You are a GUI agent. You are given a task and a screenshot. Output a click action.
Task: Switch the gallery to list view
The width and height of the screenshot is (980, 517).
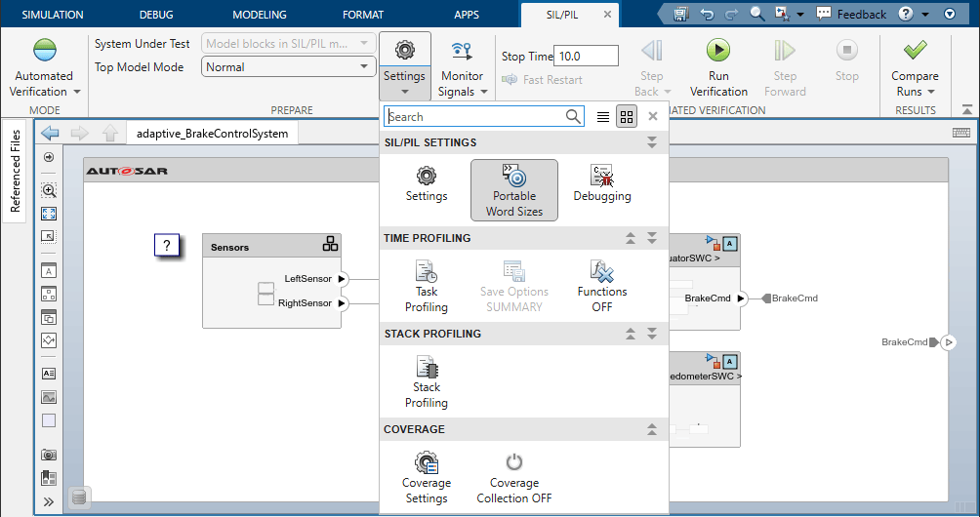pyautogui.click(x=602, y=117)
